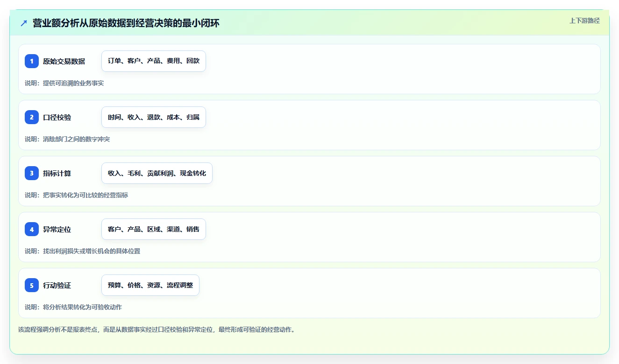Image resolution: width=619 pixels, height=364 pixels.
Task: Click the note 说明：找出利润损失或增长机会的具体位置
Action: click(x=83, y=251)
